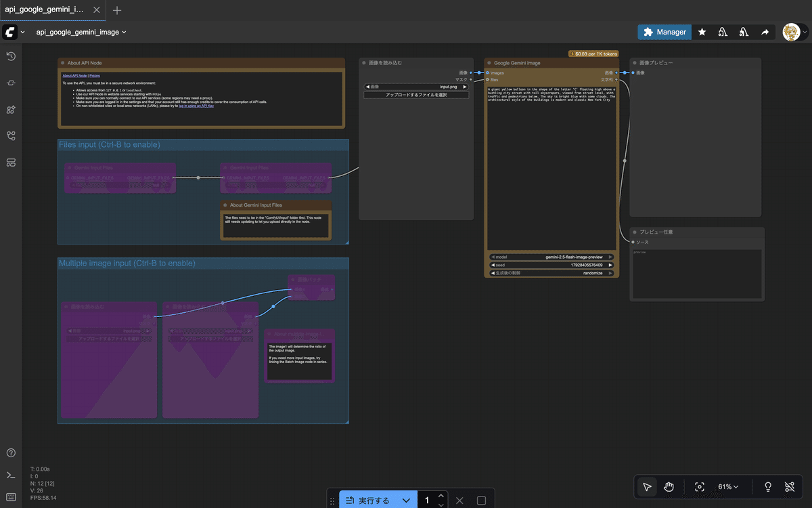Toggle link visibility icon in canvas toolbar
The image size is (812, 508).
790,486
